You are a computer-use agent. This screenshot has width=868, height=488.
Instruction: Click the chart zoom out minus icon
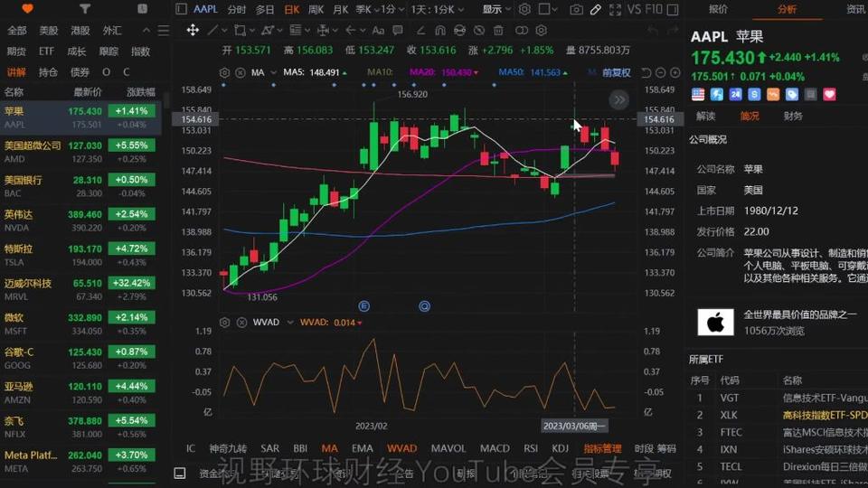coord(660,72)
